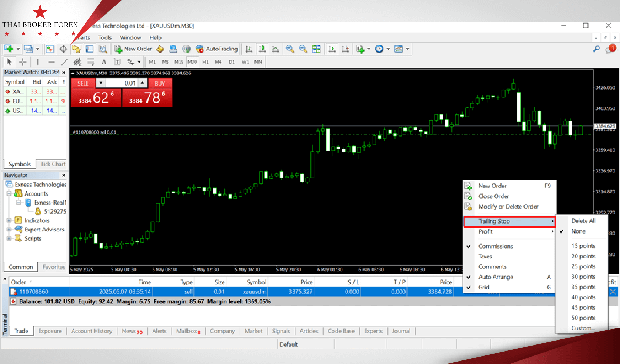620x364 pixels.
Task: Select 15 points trailing stop
Action: click(x=582, y=246)
